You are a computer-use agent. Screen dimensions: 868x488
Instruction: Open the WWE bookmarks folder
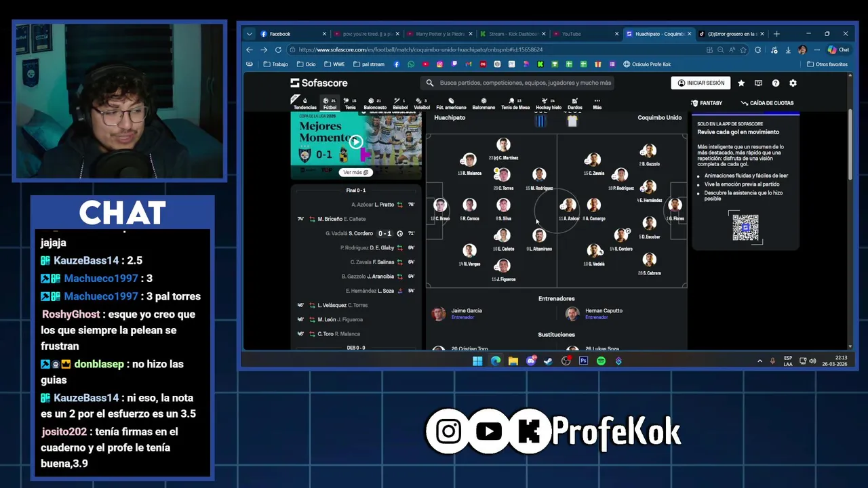tap(335, 64)
